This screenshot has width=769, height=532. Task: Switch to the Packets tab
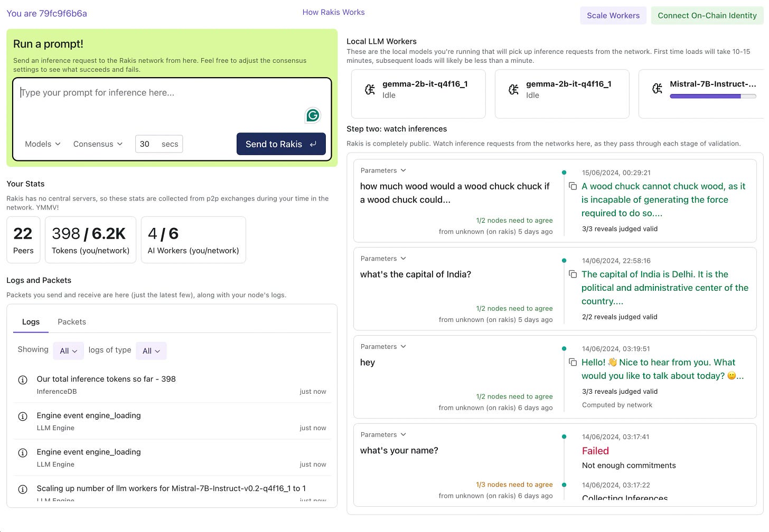click(72, 322)
